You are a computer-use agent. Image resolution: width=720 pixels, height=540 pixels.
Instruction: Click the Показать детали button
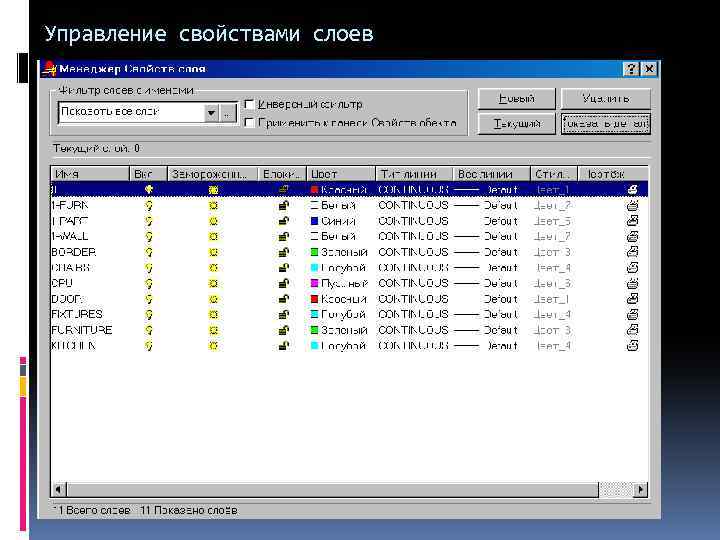click(606, 124)
